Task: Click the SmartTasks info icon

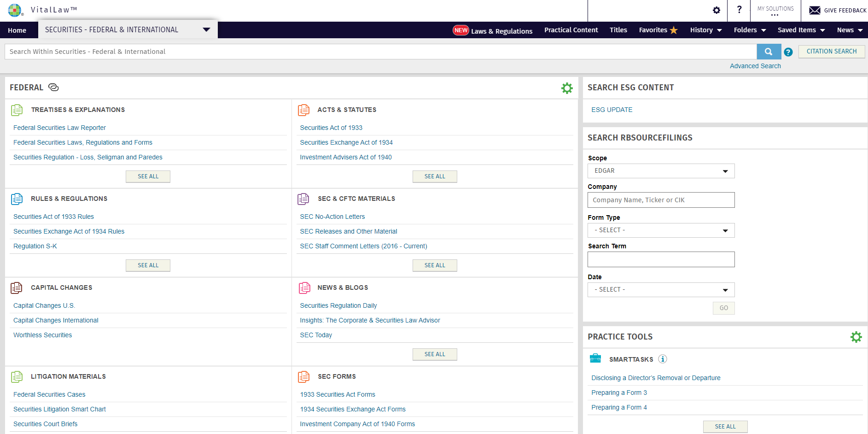Action: coord(662,359)
